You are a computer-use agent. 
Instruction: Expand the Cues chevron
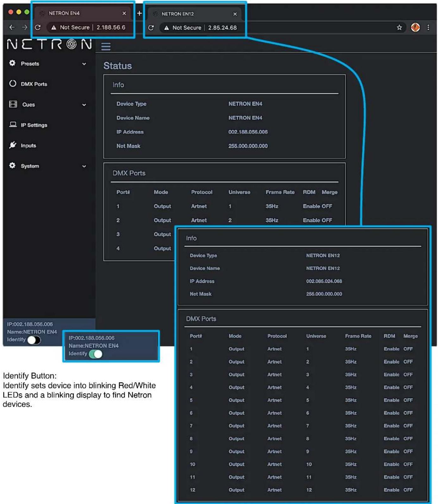(x=84, y=105)
